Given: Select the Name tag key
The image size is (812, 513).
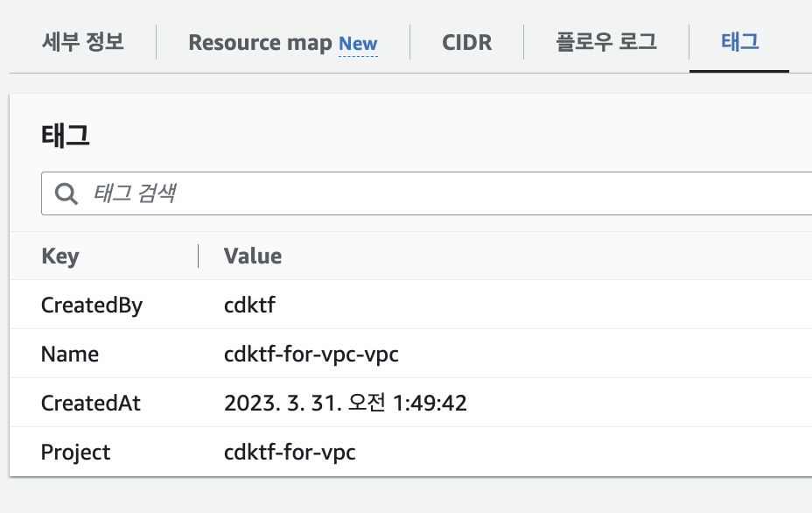Looking at the screenshot, I should (x=70, y=355).
